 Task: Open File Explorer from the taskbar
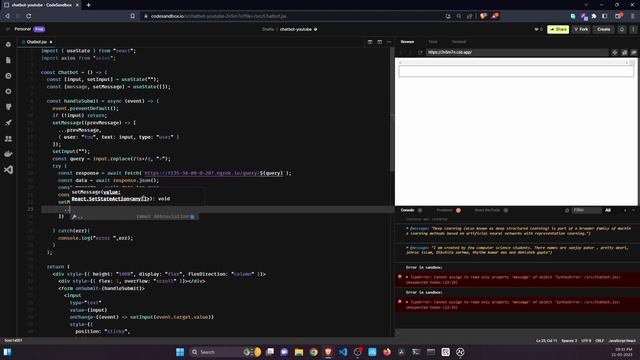pos(299,352)
